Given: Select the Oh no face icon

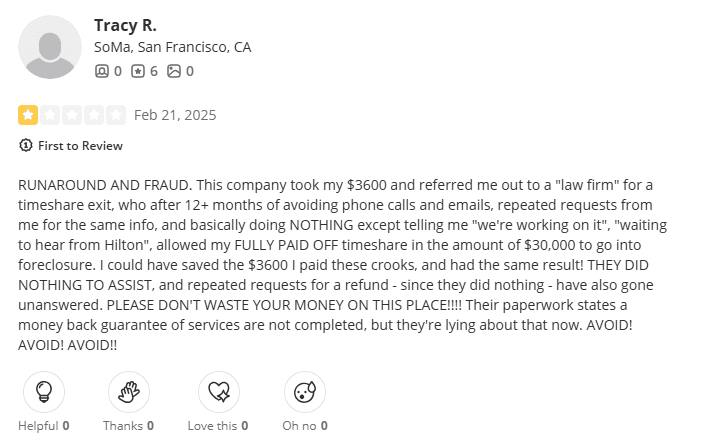Looking at the screenshot, I should pyautogui.click(x=305, y=391).
